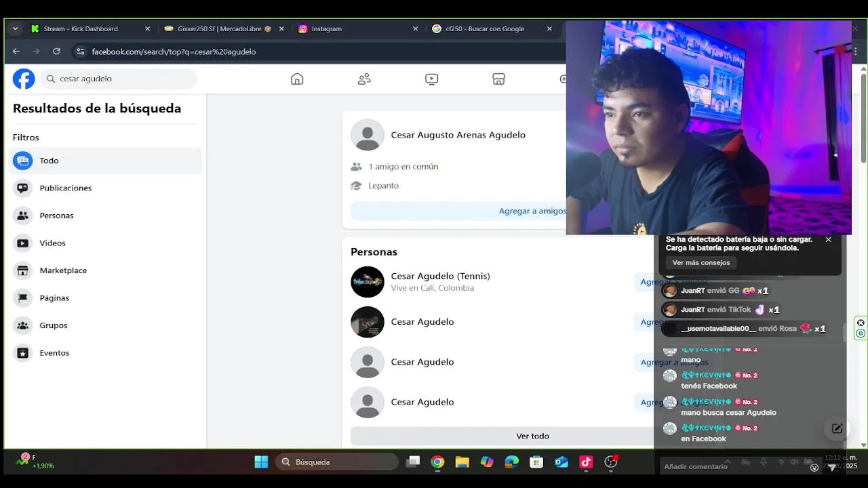868x488 pixels.
Task: Open Copilot from the taskbar
Action: (x=487, y=462)
